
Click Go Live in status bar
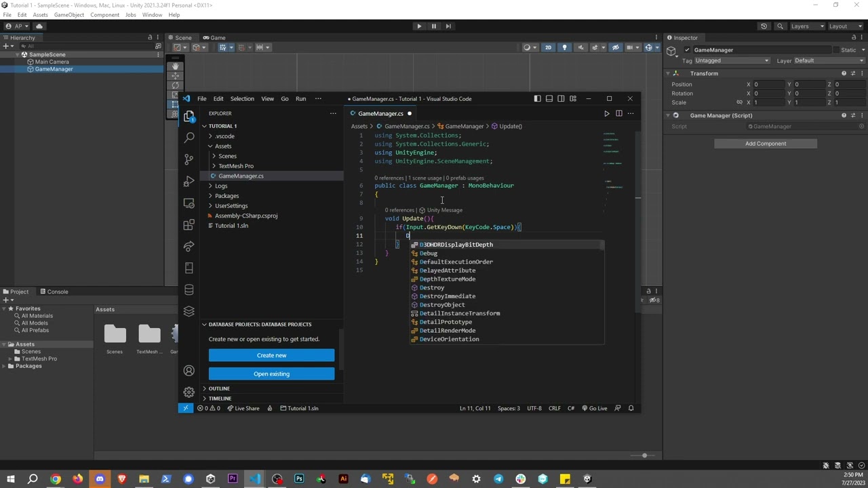tap(594, 408)
